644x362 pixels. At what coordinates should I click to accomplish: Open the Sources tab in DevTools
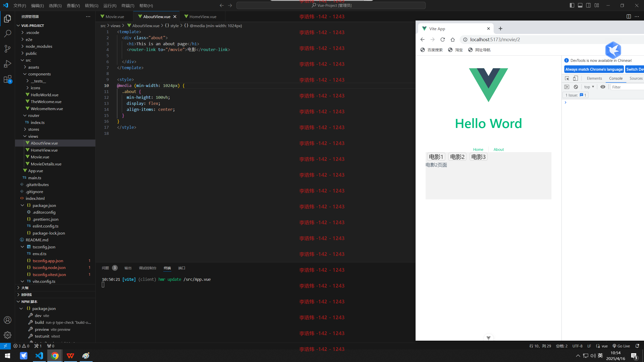pyautogui.click(x=636, y=78)
